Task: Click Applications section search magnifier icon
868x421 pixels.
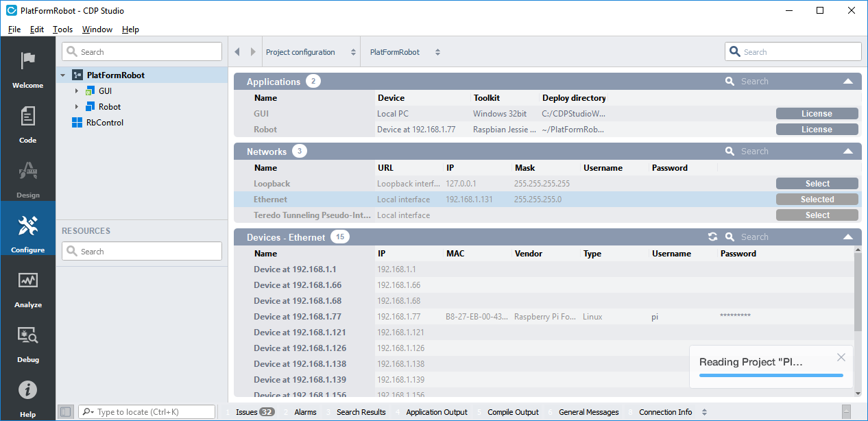Action: point(730,82)
